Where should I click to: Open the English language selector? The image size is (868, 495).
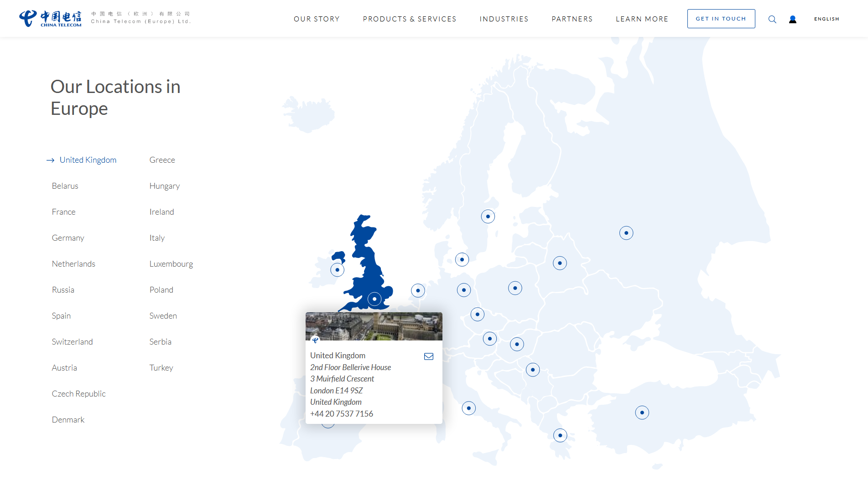(x=826, y=19)
